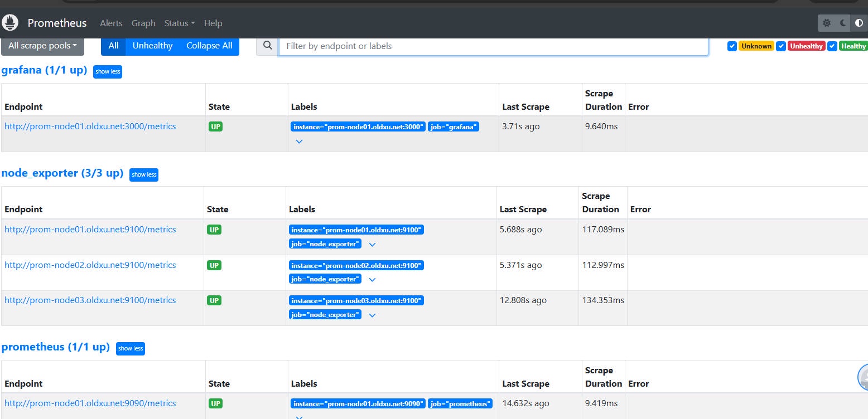The height and width of the screenshot is (419, 868).
Task: Expand labels chevron for grafana target
Action: 299,142
